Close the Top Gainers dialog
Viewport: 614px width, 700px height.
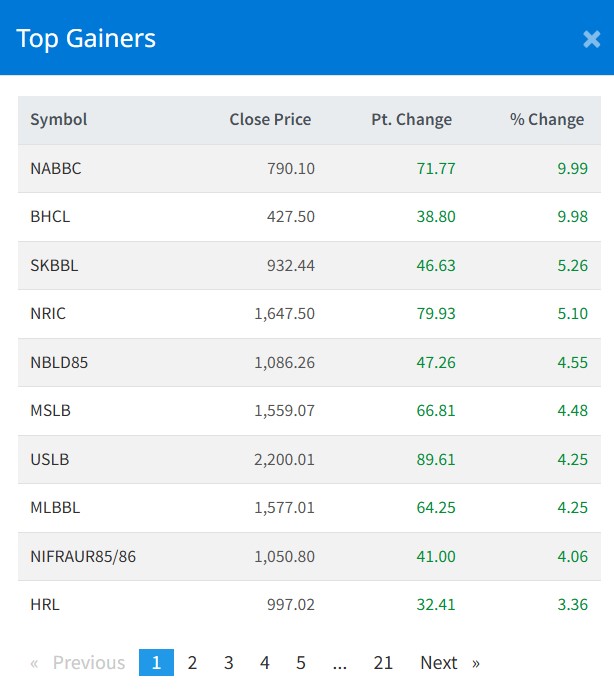(x=591, y=39)
